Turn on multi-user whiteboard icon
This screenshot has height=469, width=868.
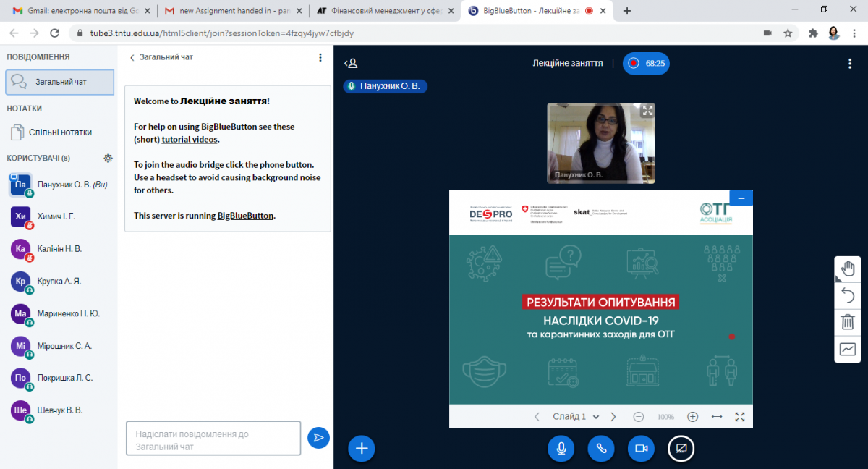pos(847,349)
